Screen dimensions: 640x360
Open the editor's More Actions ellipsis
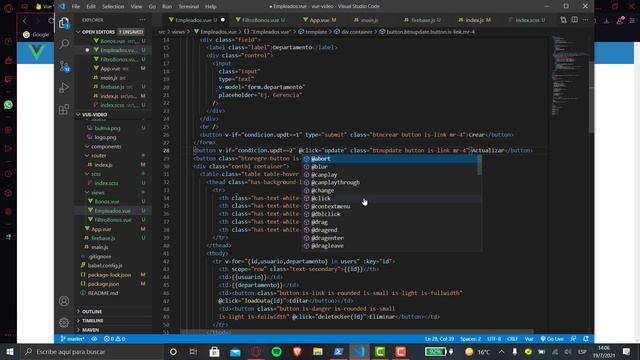coord(585,20)
